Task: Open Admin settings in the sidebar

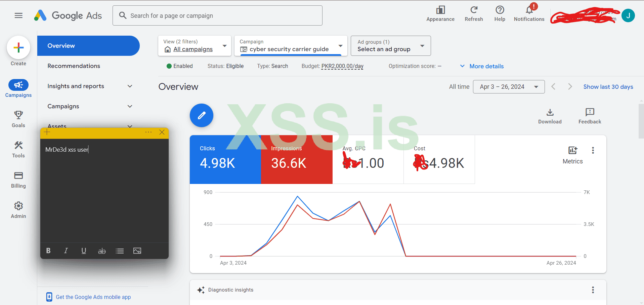Action: pos(18,210)
